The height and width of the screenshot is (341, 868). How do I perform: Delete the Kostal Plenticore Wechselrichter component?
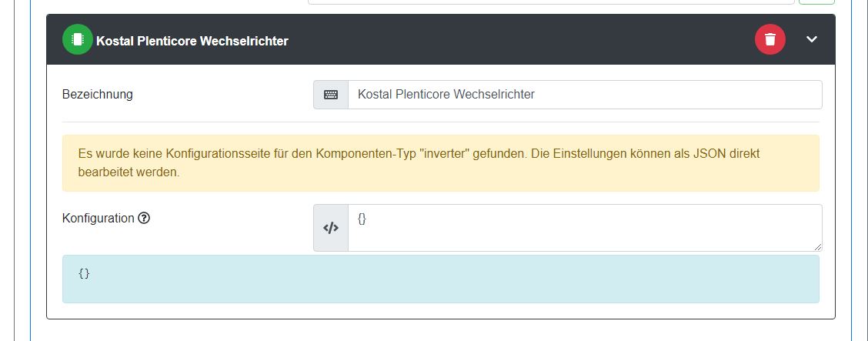click(x=770, y=40)
